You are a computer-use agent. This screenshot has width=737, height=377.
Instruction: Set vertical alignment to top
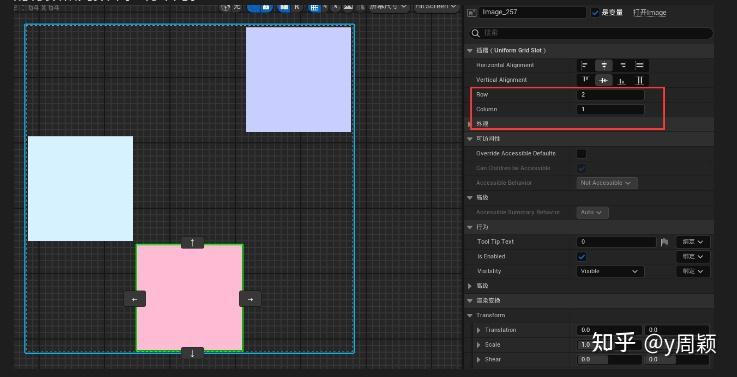(586, 80)
